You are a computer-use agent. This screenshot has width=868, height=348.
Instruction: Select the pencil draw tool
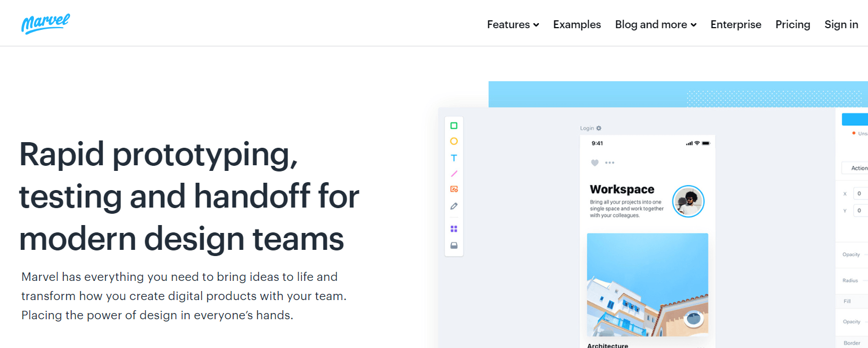(x=454, y=206)
